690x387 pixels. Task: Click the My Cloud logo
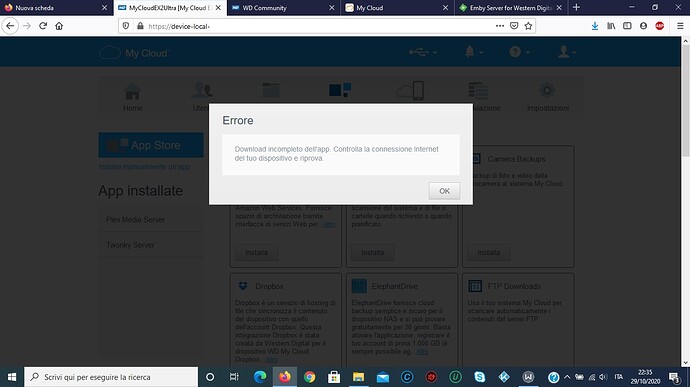[134, 53]
